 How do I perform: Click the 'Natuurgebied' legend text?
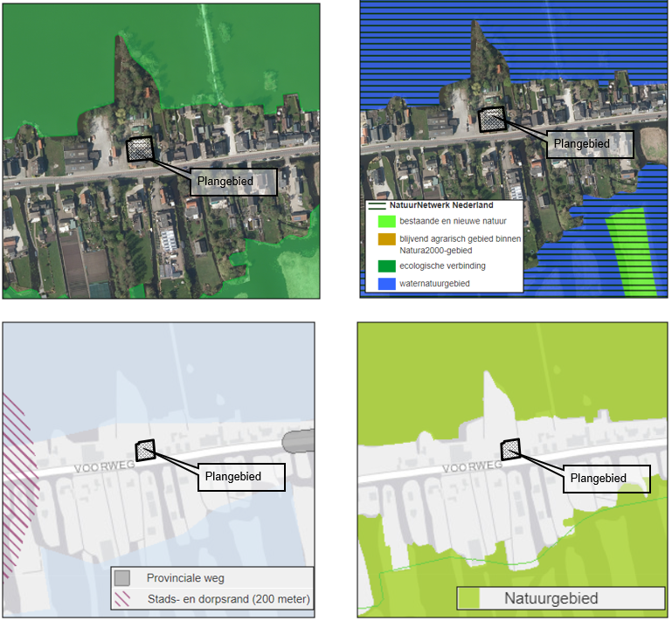coord(551,599)
